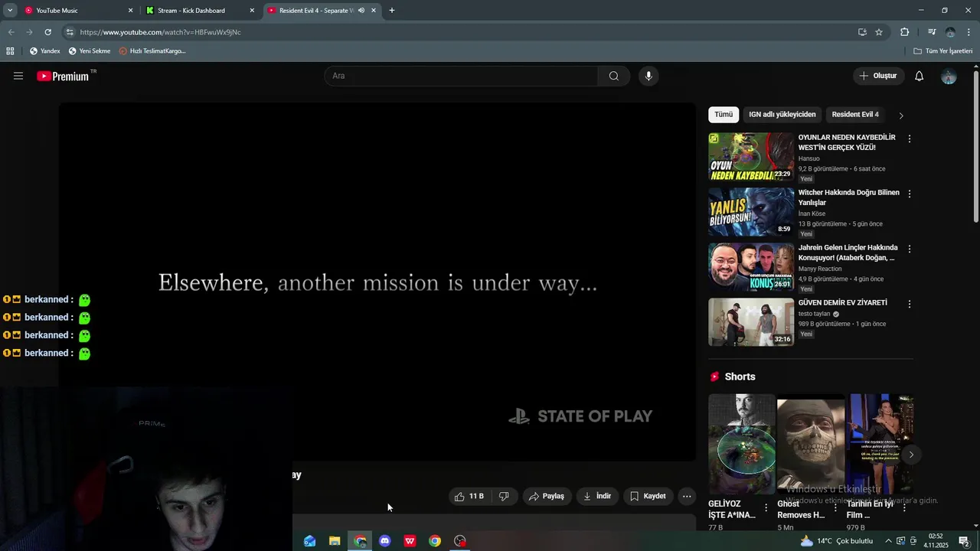The height and width of the screenshot is (551, 980).
Task: Open GÜVEN DEMİR EV ZİYARETİ title
Action: click(x=843, y=303)
